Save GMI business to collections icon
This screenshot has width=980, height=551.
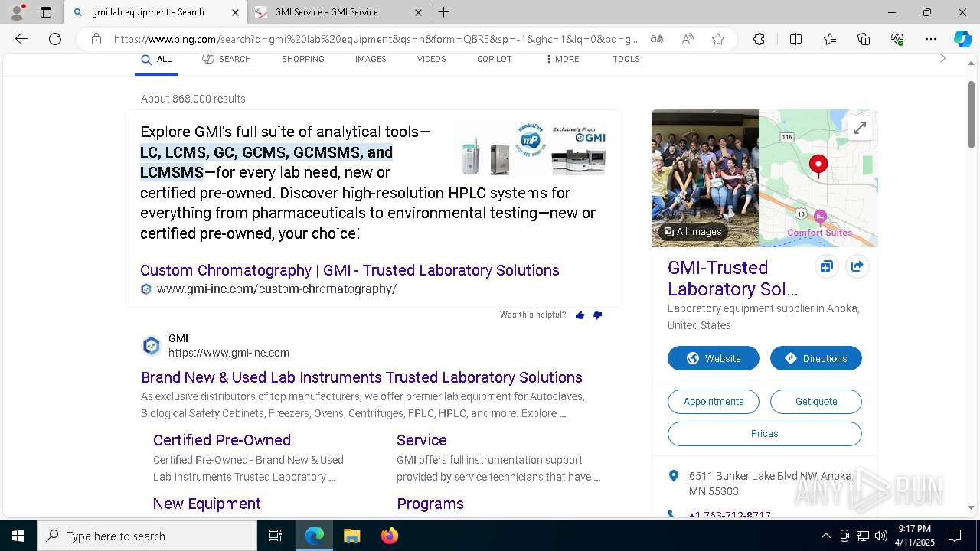click(827, 267)
